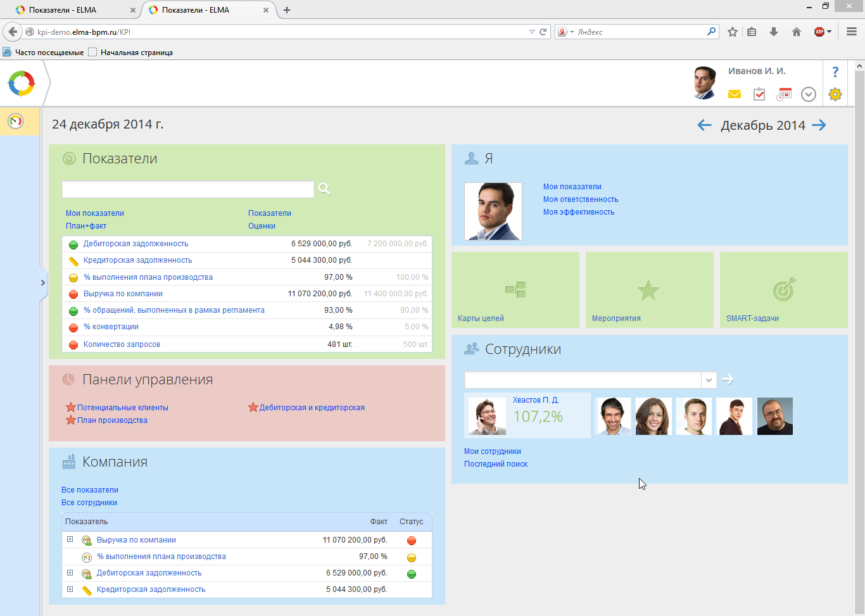Viewport: 865px width, 616px height.
Task: Open the URL bar history dropdown
Action: (532, 32)
